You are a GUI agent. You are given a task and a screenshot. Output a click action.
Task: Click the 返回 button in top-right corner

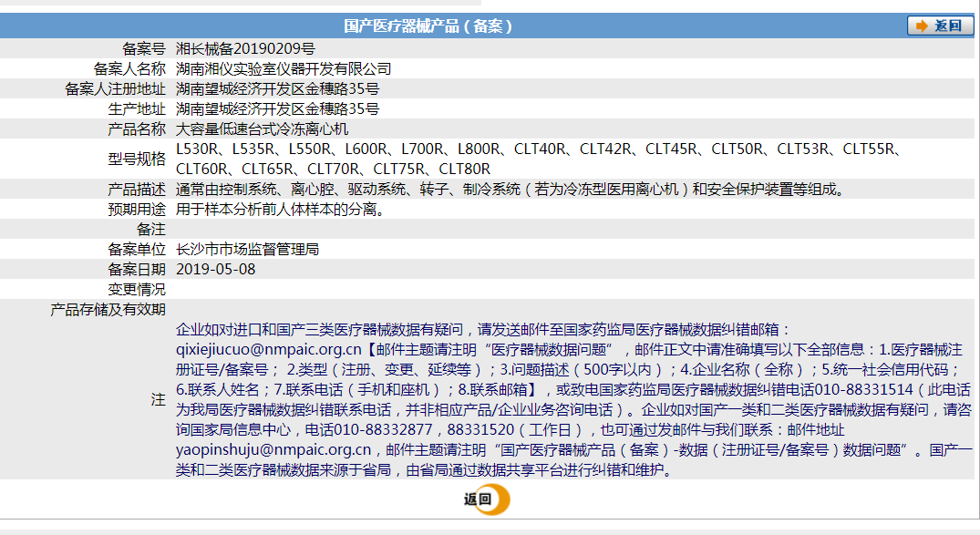point(939,25)
